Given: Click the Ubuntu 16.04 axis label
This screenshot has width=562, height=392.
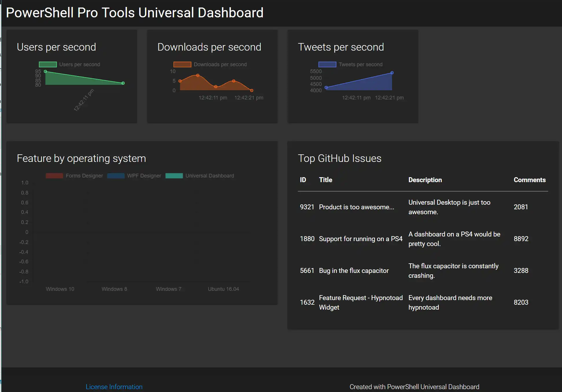Looking at the screenshot, I should 223,289.
